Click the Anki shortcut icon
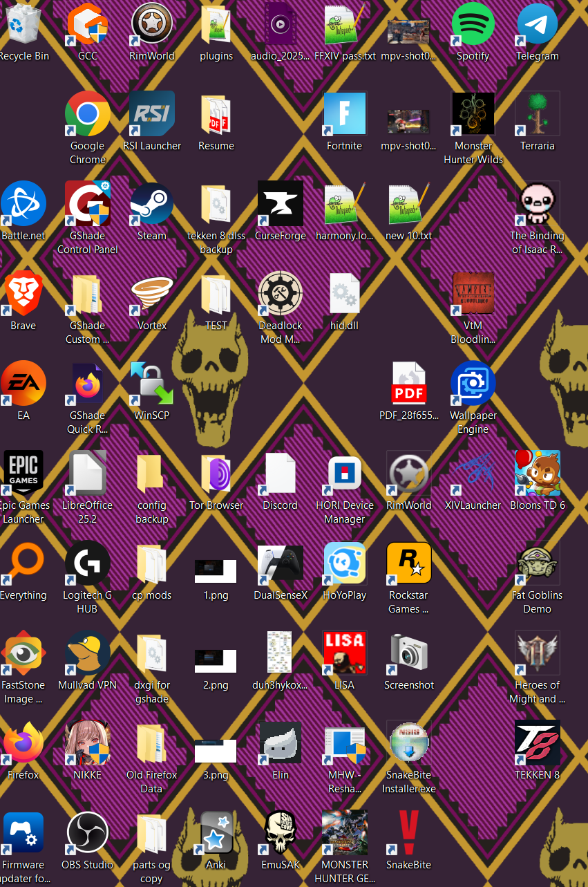The image size is (588, 887). pyautogui.click(x=216, y=833)
